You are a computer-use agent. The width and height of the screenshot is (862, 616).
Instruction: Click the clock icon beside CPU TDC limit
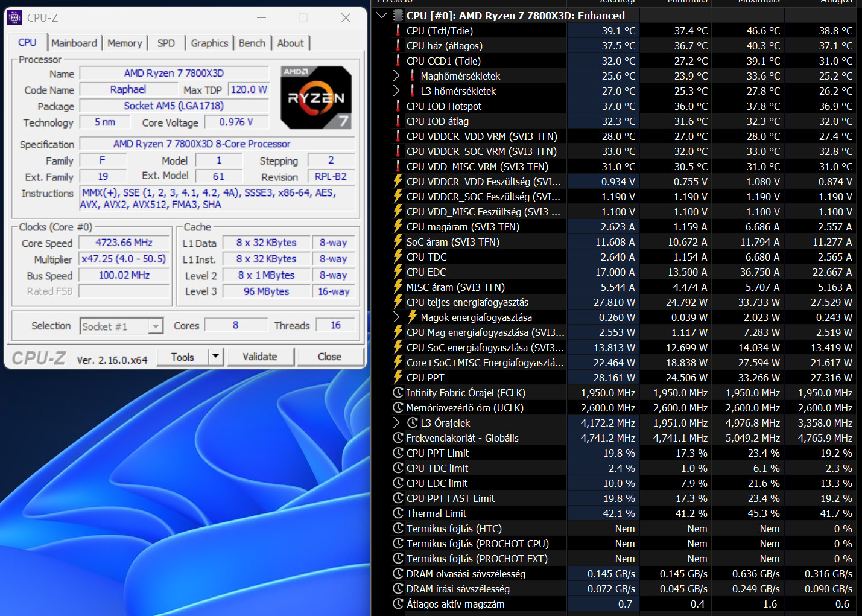click(x=398, y=468)
